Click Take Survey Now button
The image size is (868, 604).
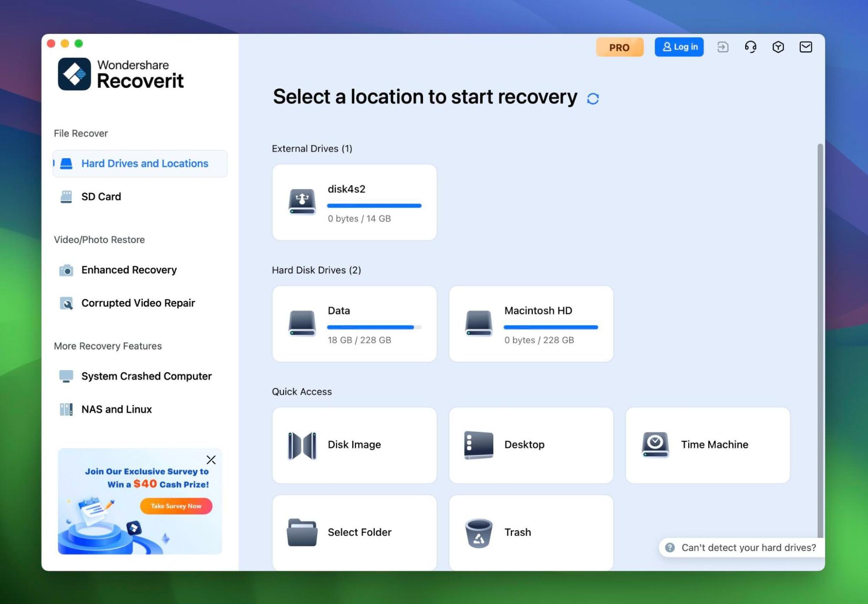(x=176, y=506)
